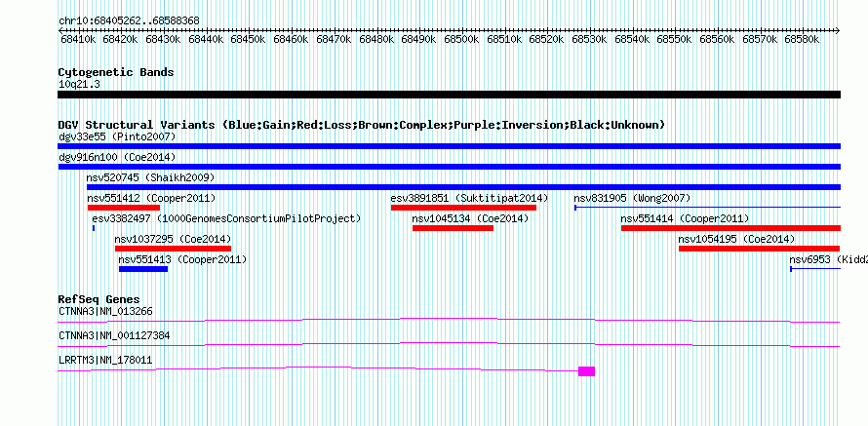Click the 68470k ruler position
Screen dimensions: 868x426
point(334,39)
